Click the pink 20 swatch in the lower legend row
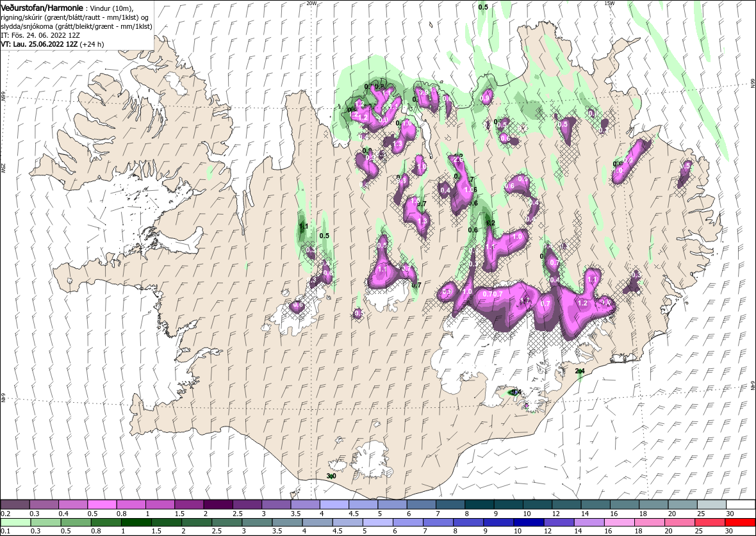Viewport: 756px width, 536px height. click(x=679, y=523)
